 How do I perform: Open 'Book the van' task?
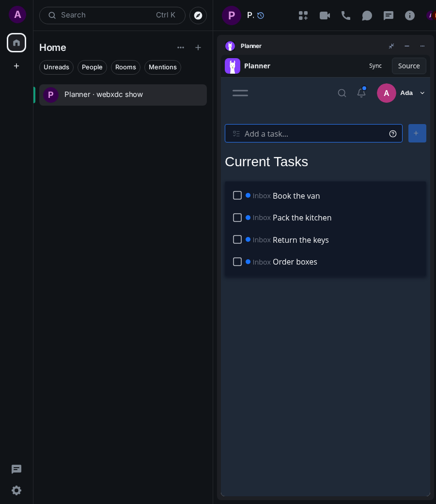coord(296,196)
